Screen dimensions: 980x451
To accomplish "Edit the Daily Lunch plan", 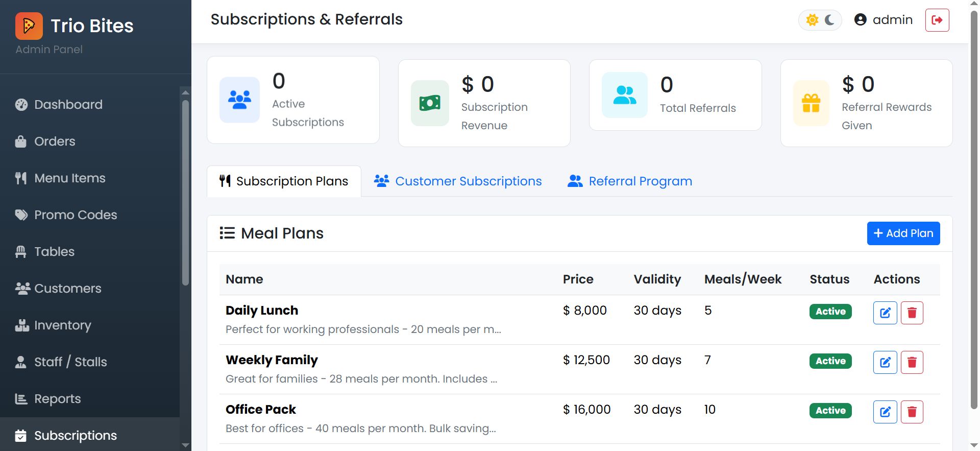I will click(885, 313).
